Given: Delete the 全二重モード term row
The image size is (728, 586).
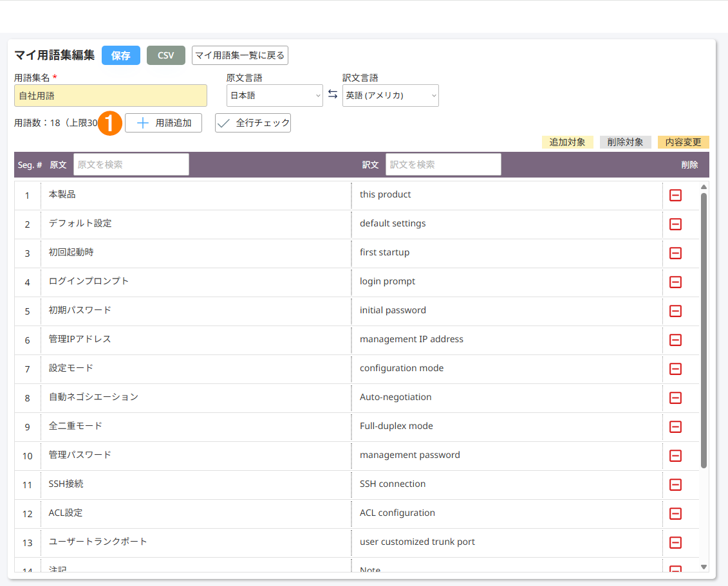Looking at the screenshot, I should (x=675, y=427).
